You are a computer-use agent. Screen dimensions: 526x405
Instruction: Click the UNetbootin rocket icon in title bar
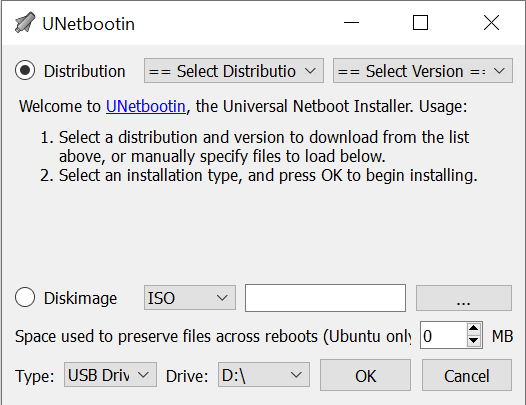pos(25,23)
